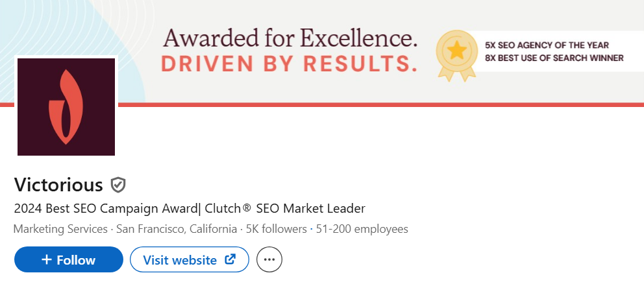Open the Visit website link text
The width and height of the screenshot is (644, 286).
[x=180, y=260]
